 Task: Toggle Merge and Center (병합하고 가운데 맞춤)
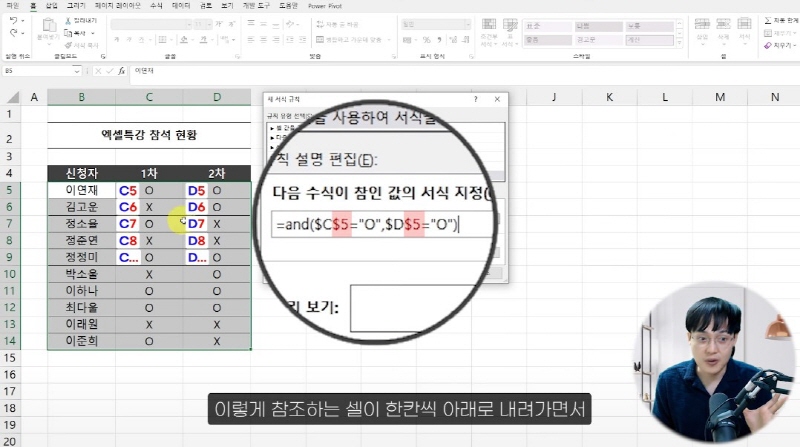coord(350,39)
